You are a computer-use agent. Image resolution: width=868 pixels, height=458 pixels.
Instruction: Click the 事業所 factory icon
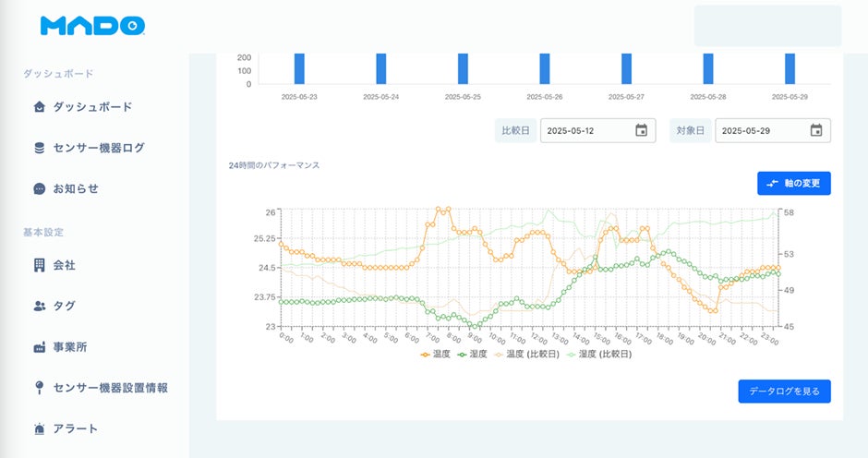click(39, 347)
